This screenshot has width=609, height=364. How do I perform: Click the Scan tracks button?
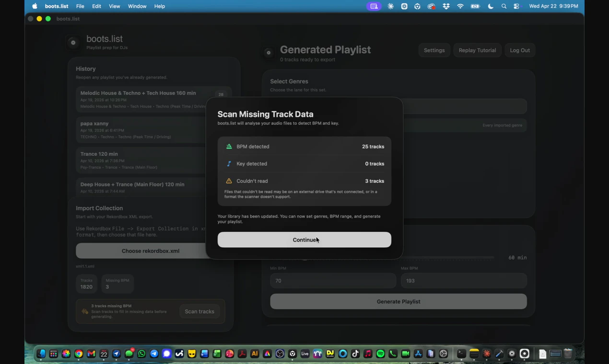pos(199,311)
